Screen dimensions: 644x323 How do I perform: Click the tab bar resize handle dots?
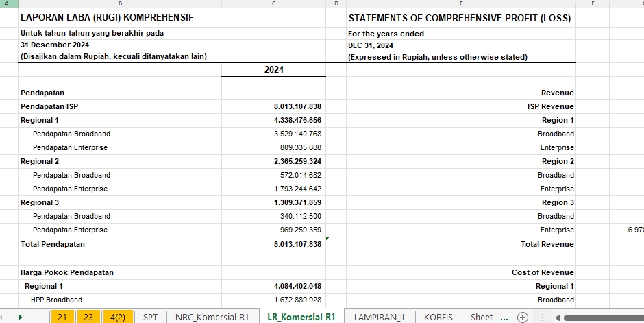pyautogui.click(x=543, y=317)
